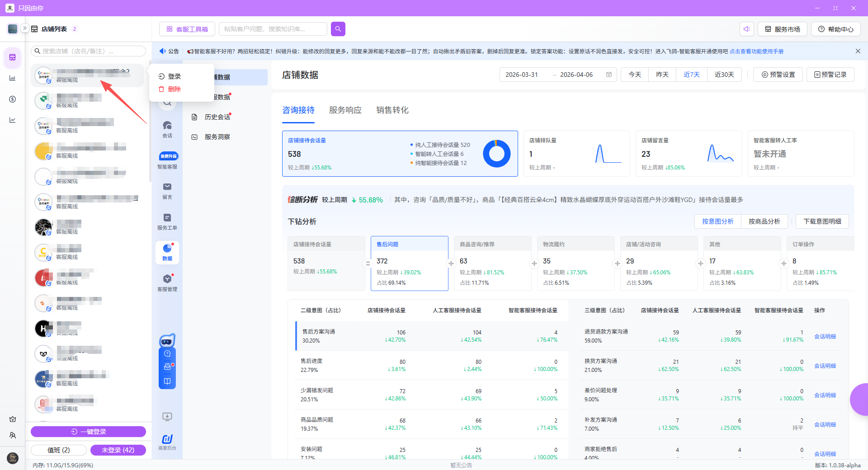Open 帮助中心

click(x=836, y=29)
